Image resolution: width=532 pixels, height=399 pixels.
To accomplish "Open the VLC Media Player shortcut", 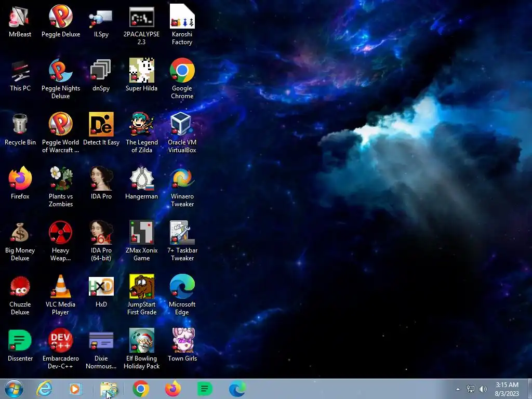I will click(61, 295).
